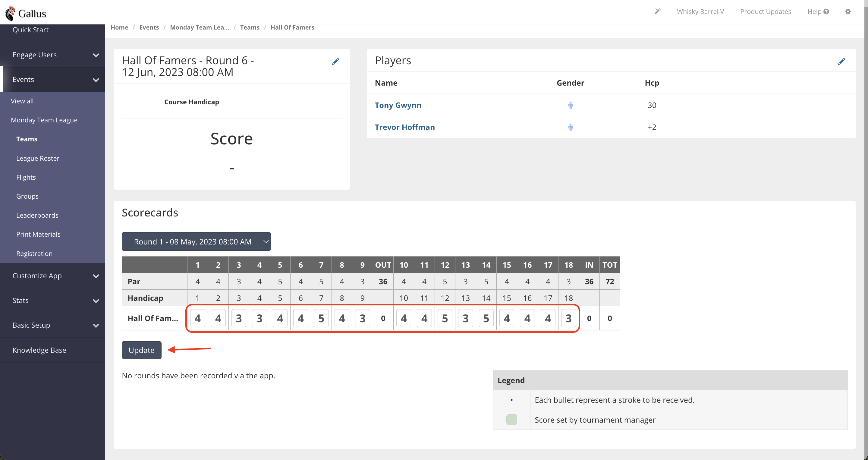This screenshot has height=460, width=868.
Task: Open the Round 1 scorecard dropdown
Action: tap(196, 241)
